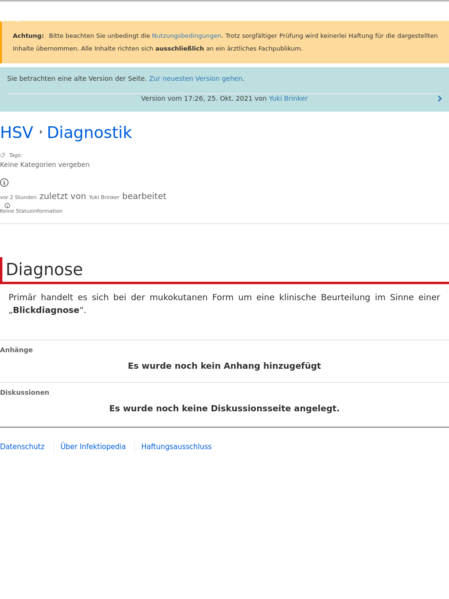Open Diagnostik title link
The height and width of the screenshot is (599, 449).
(89, 133)
